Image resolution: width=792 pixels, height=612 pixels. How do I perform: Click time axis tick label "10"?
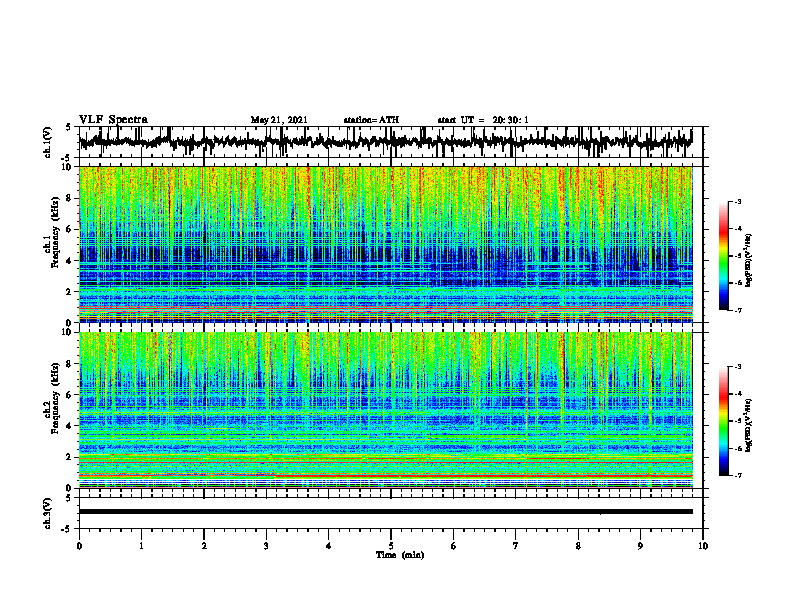coord(703,546)
